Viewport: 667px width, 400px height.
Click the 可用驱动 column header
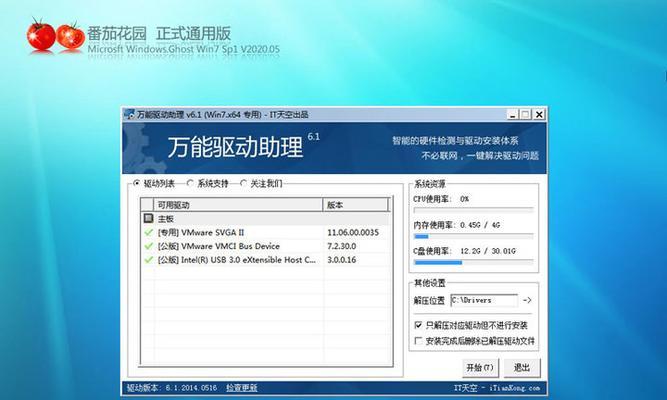click(238, 205)
